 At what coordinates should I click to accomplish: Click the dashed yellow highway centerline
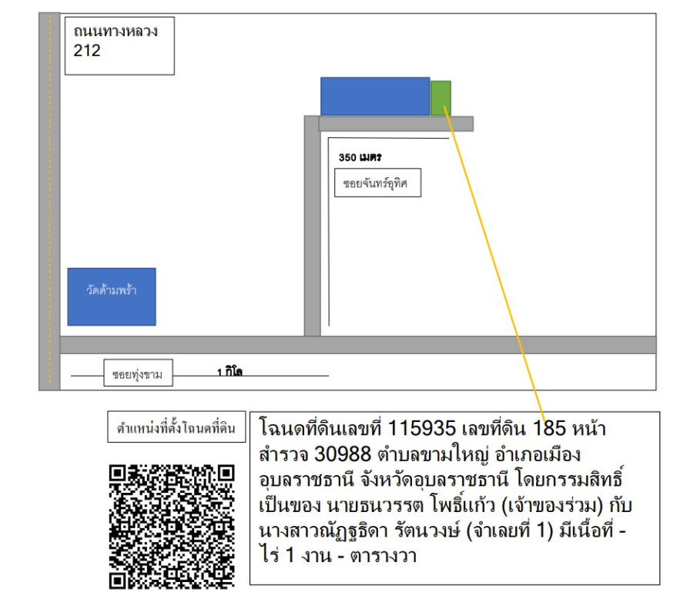(x=49, y=192)
